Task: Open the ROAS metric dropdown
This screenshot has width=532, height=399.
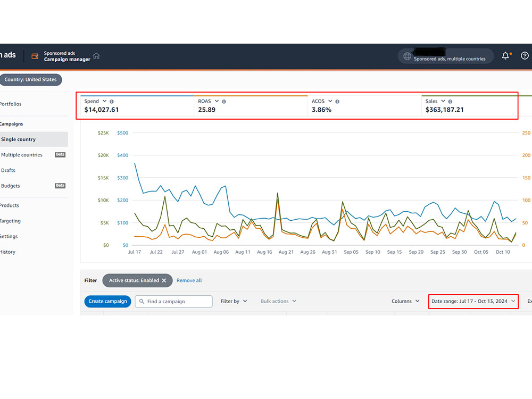Action: 217,101
